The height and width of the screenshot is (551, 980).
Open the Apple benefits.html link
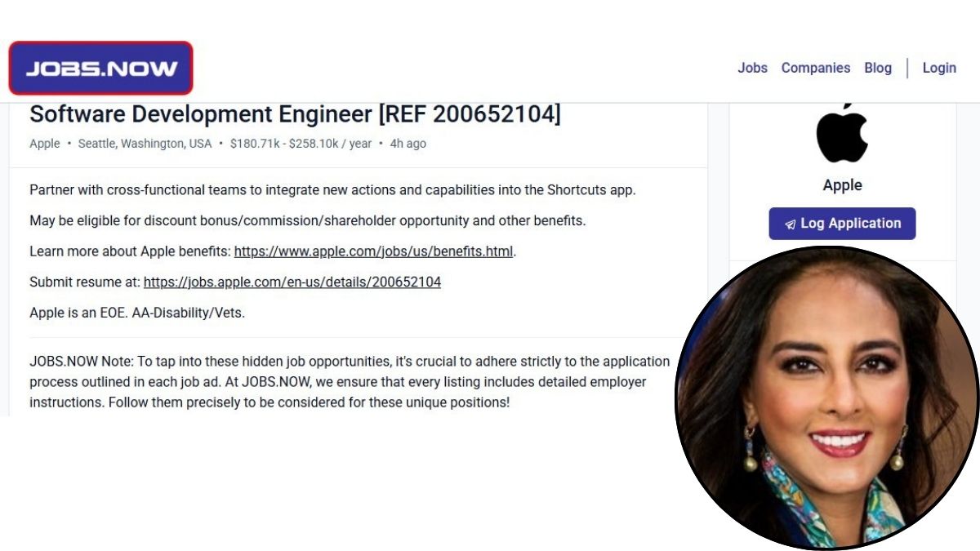click(373, 251)
